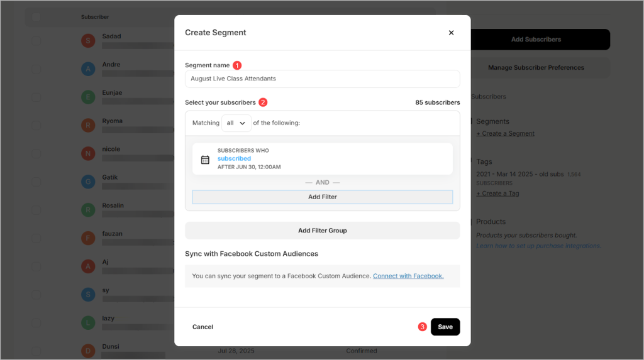Save the new segment

445,327
